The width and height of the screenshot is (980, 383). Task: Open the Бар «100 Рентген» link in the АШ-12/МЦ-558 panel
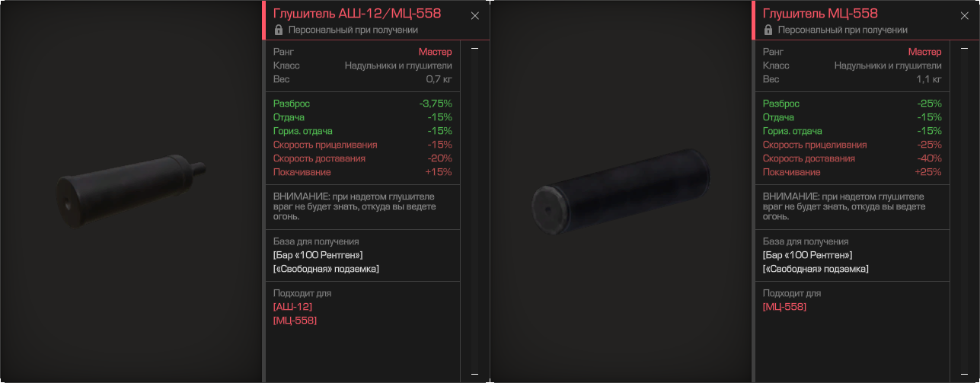(x=318, y=255)
